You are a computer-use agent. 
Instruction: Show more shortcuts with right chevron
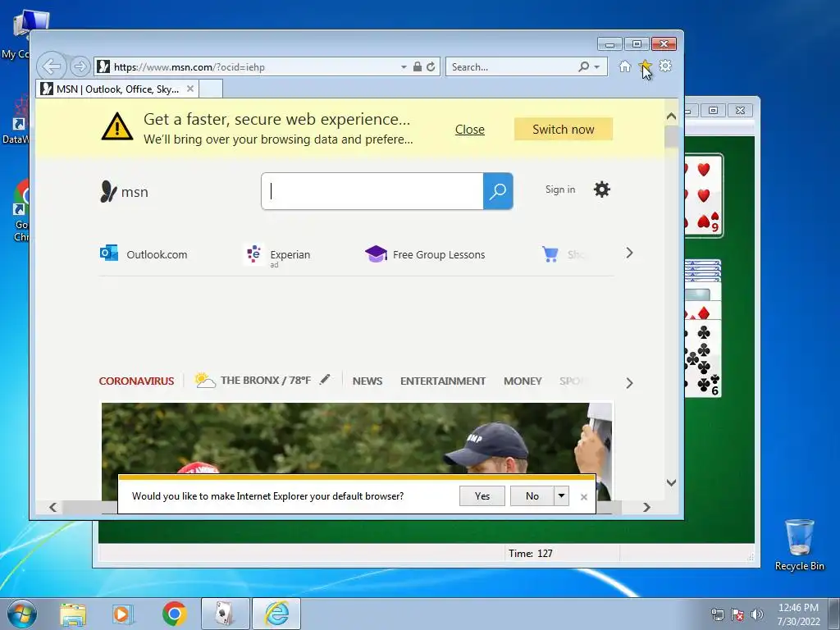(629, 253)
